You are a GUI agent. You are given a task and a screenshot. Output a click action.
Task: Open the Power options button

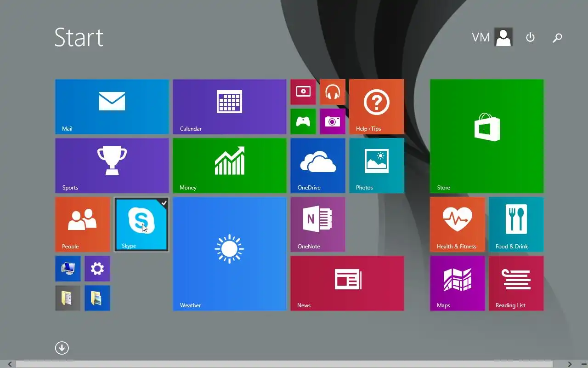[531, 37]
